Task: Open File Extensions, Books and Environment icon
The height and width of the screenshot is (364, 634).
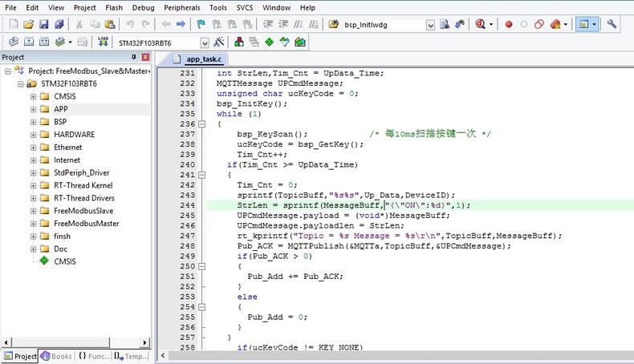Action: [x=239, y=42]
